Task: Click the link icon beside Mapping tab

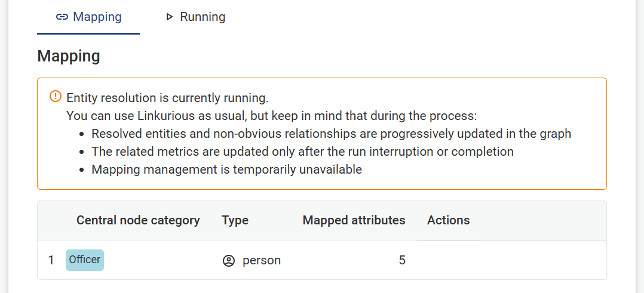Action: (x=62, y=17)
